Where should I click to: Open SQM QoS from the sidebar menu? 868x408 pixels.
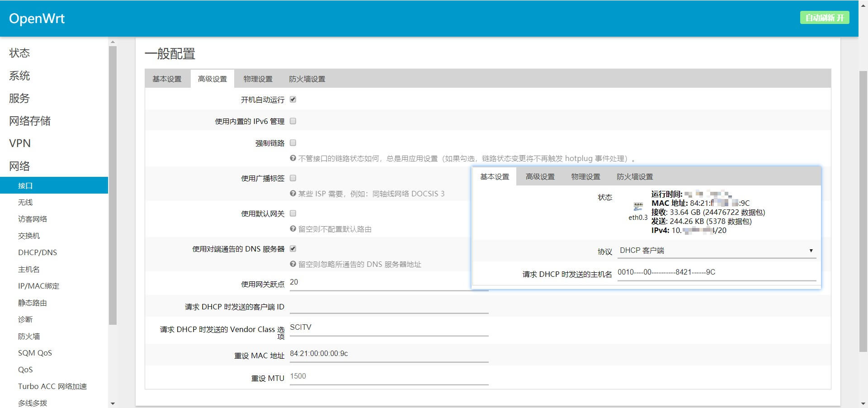coord(35,353)
